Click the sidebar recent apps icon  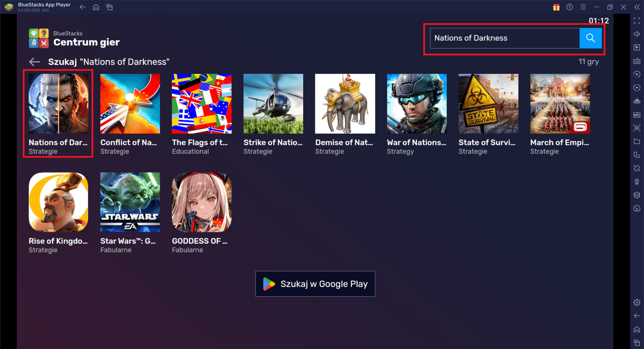point(637,343)
